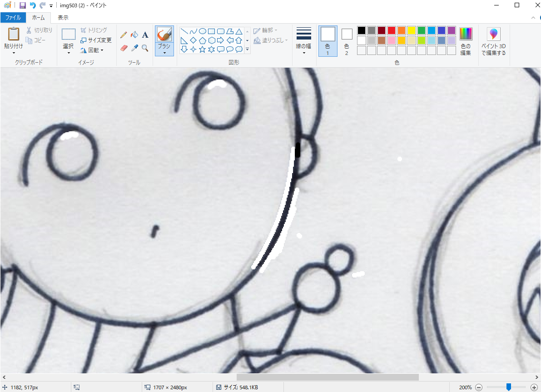The height and width of the screenshot is (392, 541).
Task: Click Save icon in title bar
Action: [x=23, y=5]
